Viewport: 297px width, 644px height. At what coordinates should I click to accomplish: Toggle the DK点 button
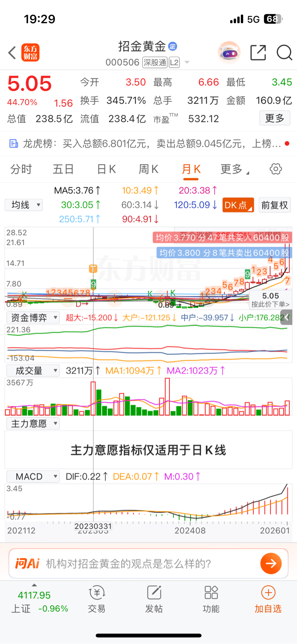tap(238, 205)
